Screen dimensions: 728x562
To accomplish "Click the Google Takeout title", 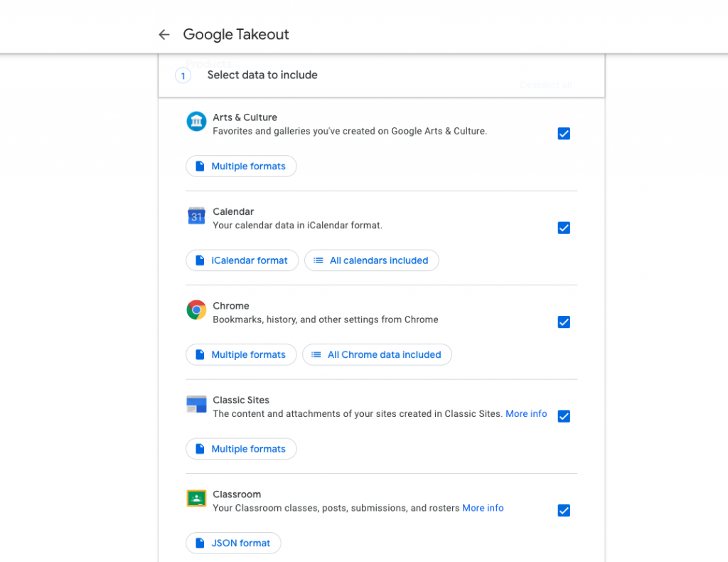I will pyautogui.click(x=236, y=34).
